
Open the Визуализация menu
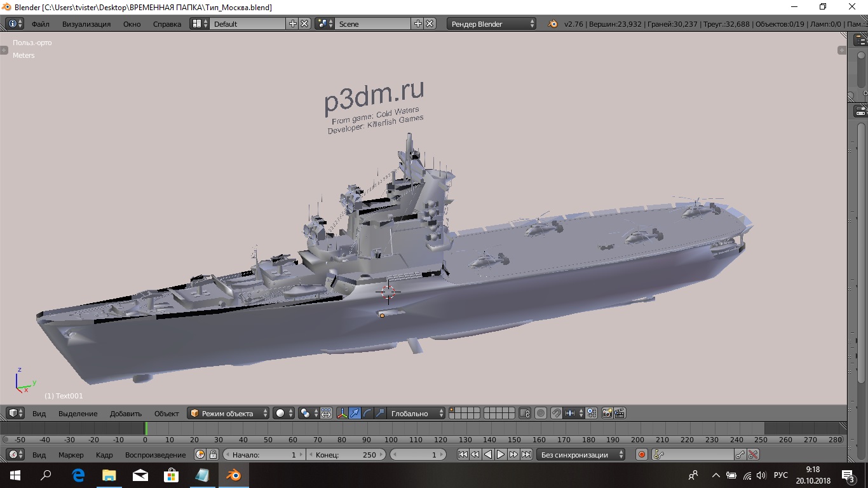pyautogui.click(x=86, y=24)
